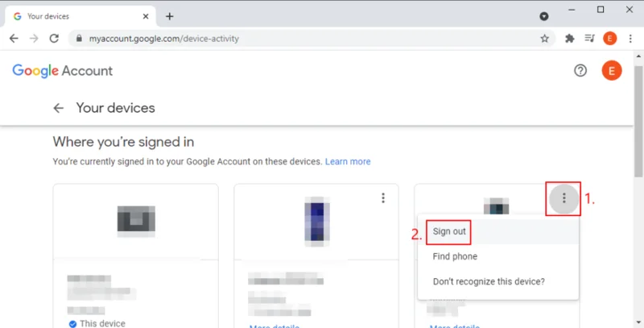
Task: Bookmark this page with star icon
Action: tap(545, 39)
